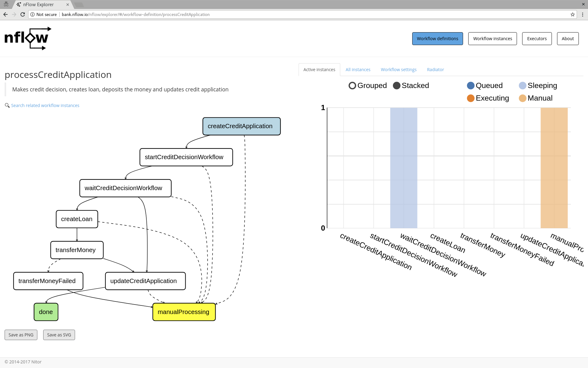The width and height of the screenshot is (588, 368).
Task: Click the Not secure info icon
Action: [x=32, y=14]
